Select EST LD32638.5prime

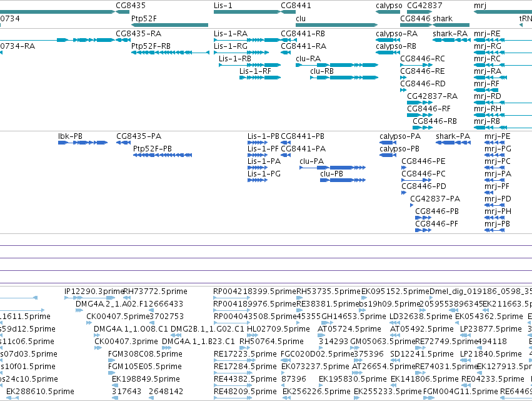[x=421, y=317]
